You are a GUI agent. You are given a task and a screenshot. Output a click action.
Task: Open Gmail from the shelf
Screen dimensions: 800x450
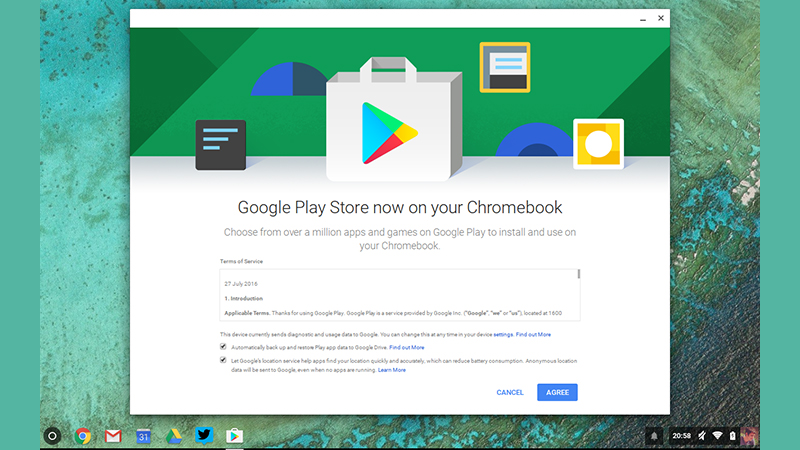pos(113,436)
